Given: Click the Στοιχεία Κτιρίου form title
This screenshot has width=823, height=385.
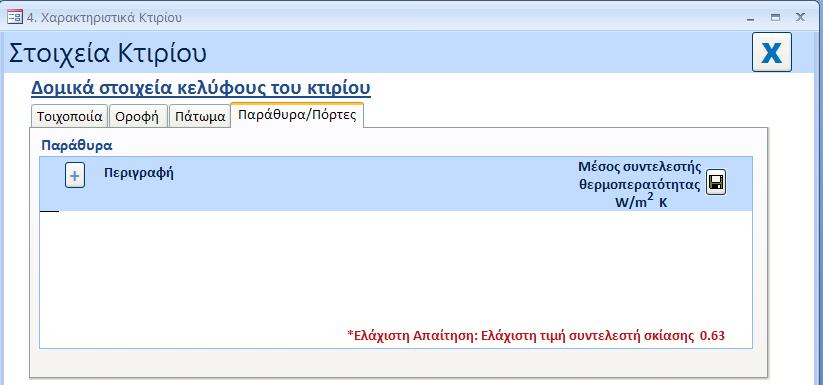Looking at the screenshot, I should [x=108, y=53].
